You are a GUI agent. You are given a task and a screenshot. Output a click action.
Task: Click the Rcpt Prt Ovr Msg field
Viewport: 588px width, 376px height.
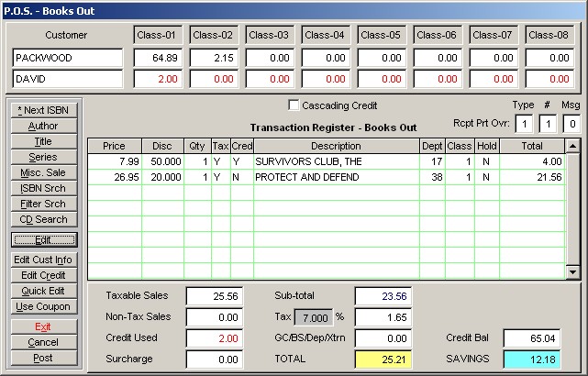tap(571, 124)
